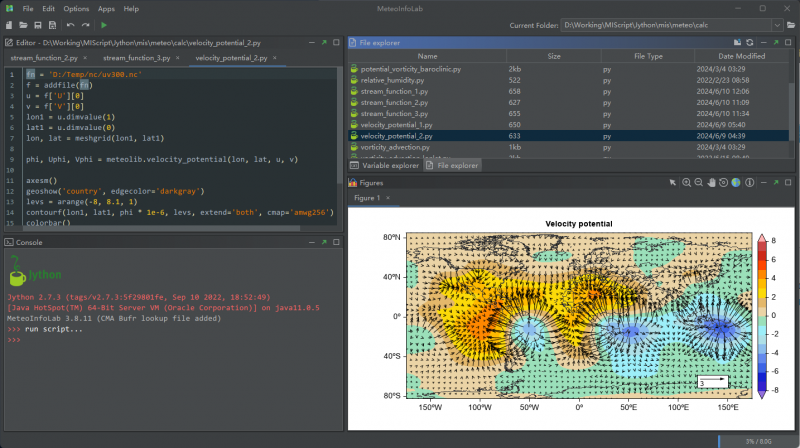Open the Options menu
This screenshot has width=800, height=448.
point(76,8)
